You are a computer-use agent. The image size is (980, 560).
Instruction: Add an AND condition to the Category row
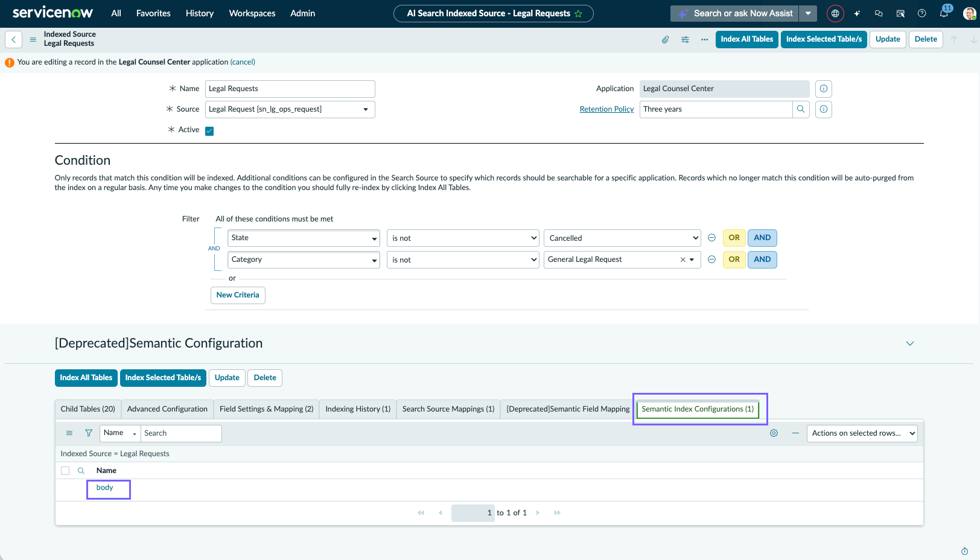pos(762,259)
